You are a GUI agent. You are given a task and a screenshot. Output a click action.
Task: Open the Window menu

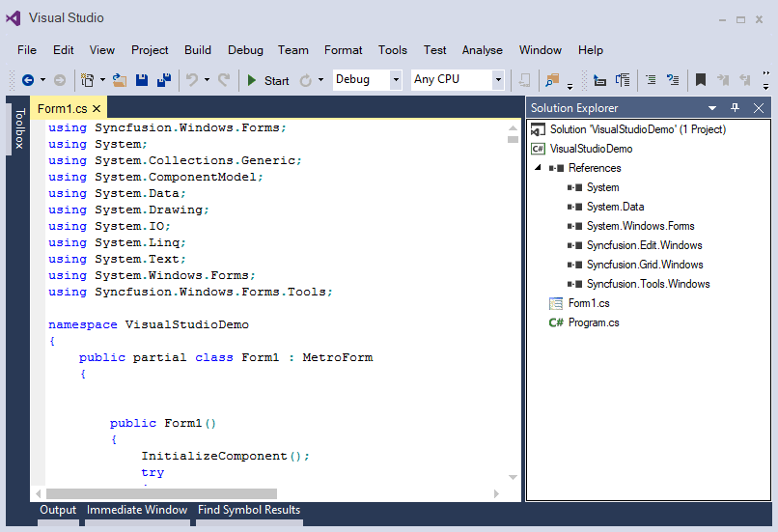pos(541,50)
